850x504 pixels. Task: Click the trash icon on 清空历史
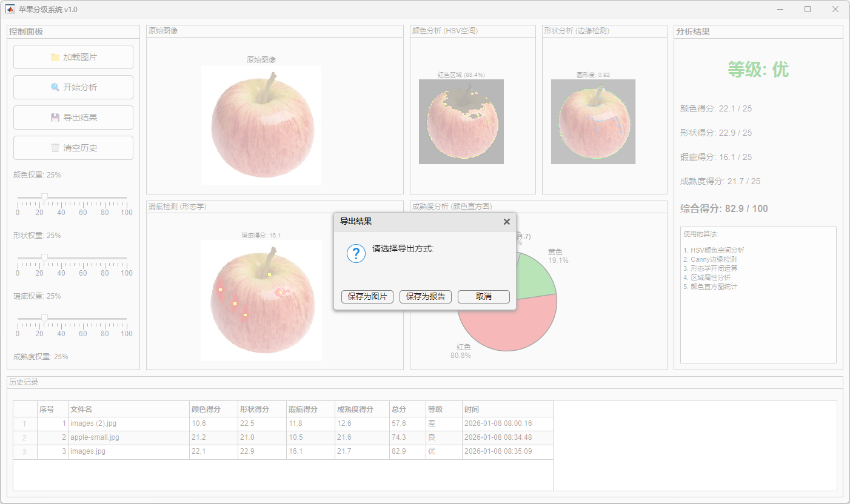click(55, 148)
